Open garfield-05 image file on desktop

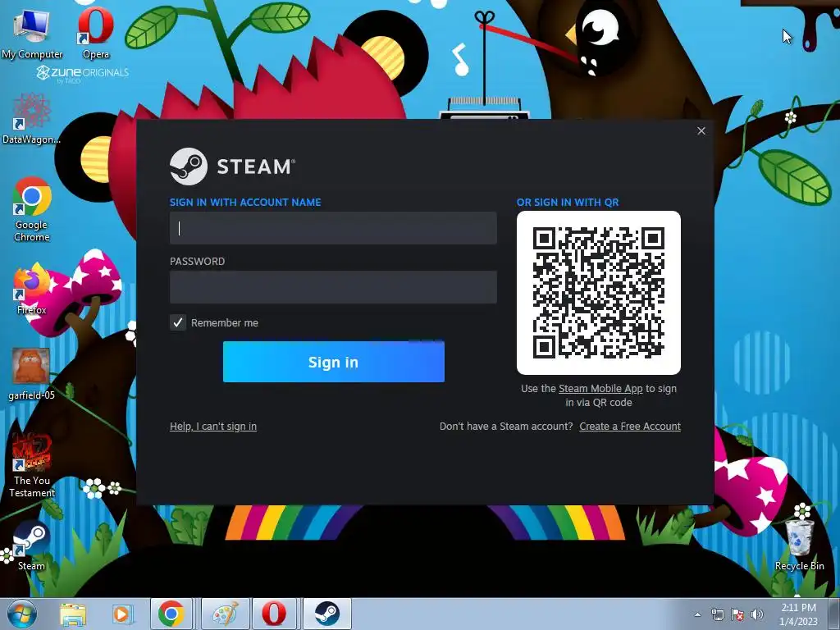[x=32, y=374]
